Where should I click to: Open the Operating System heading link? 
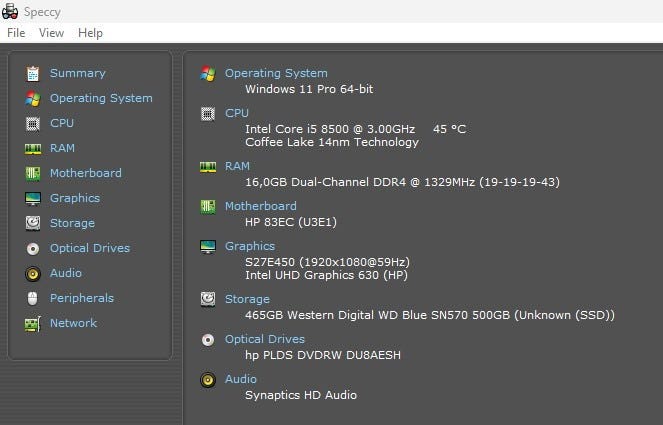click(x=276, y=73)
